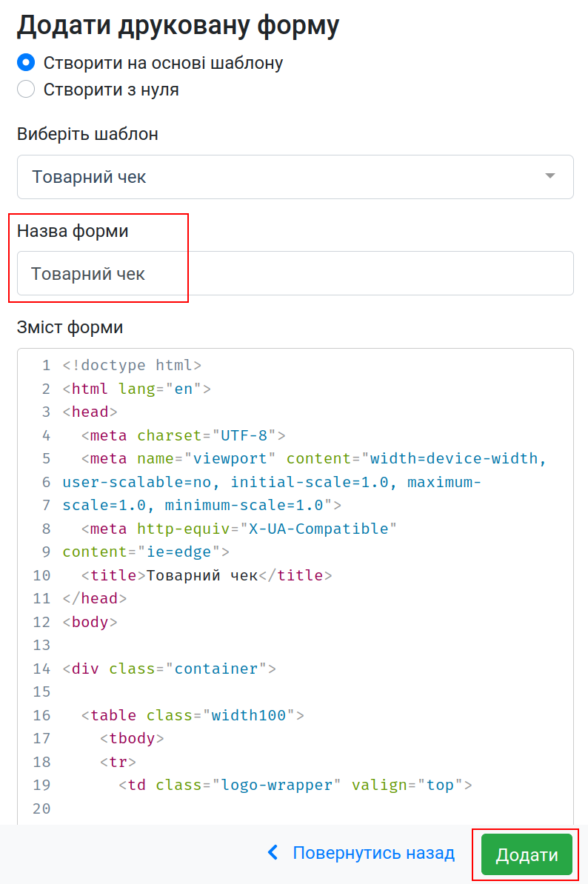Image resolution: width=588 pixels, height=884 pixels.
Task: Click line number 14 in the gutter
Action: 41,669
